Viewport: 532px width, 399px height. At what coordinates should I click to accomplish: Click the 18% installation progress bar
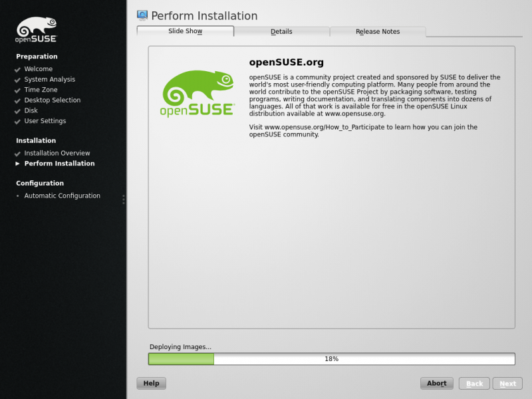pos(331,359)
